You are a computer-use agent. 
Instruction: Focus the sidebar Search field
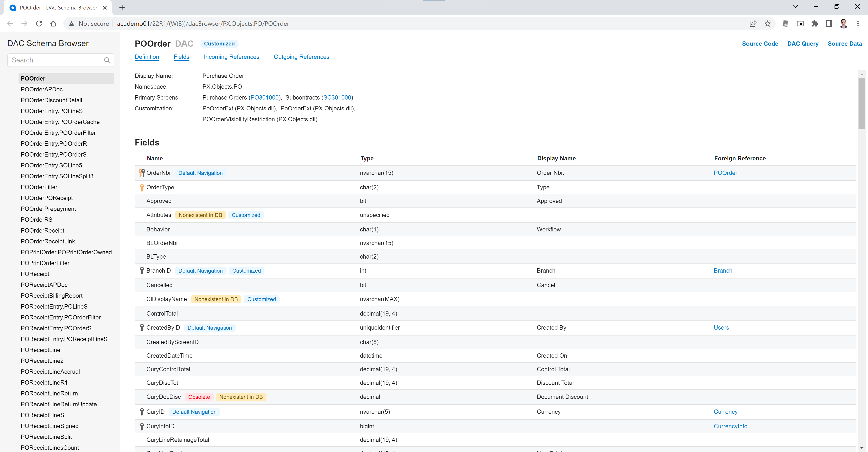(61, 60)
